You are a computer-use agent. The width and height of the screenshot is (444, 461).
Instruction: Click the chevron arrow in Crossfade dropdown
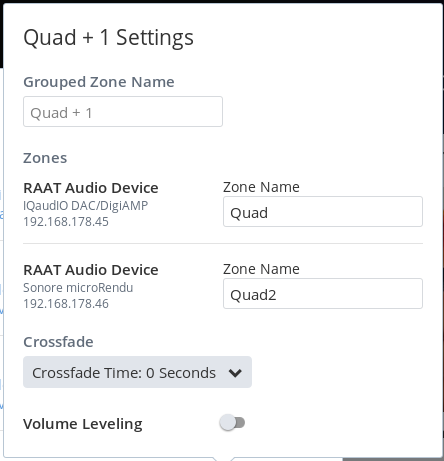(235, 373)
